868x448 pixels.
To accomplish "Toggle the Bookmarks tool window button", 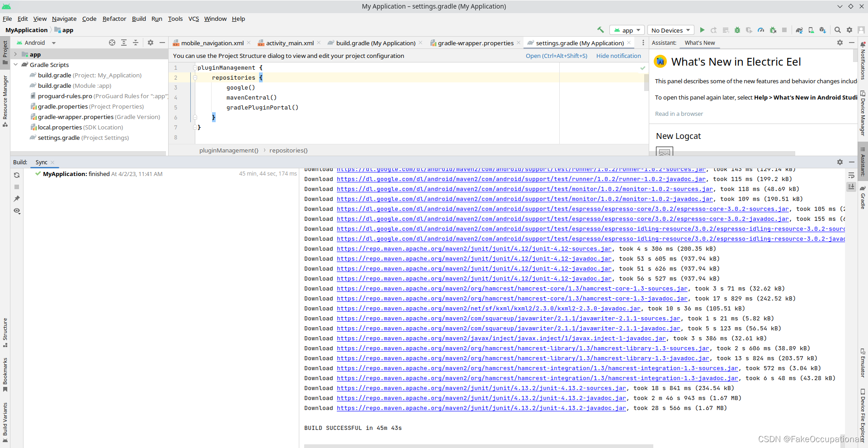I will (x=5, y=375).
